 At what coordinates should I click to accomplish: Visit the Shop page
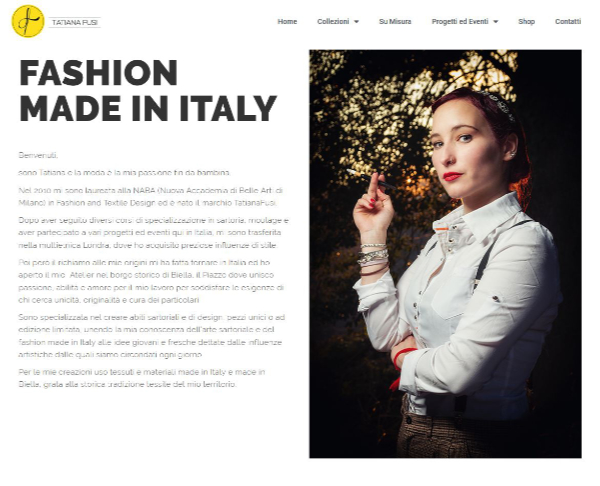526,22
